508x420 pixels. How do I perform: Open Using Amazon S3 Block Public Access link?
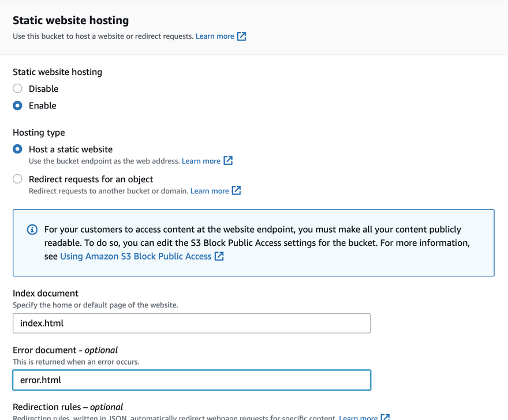(x=136, y=256)
